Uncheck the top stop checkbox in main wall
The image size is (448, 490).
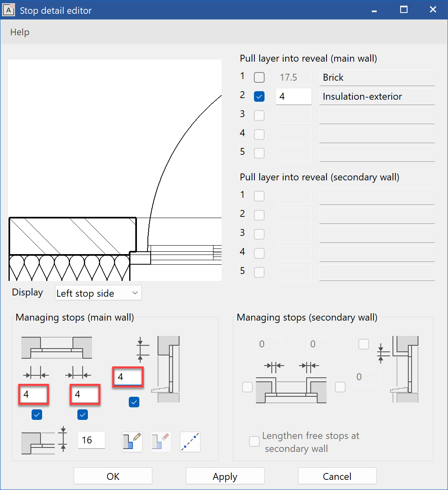pyautogui.click(x=134, y=402)
